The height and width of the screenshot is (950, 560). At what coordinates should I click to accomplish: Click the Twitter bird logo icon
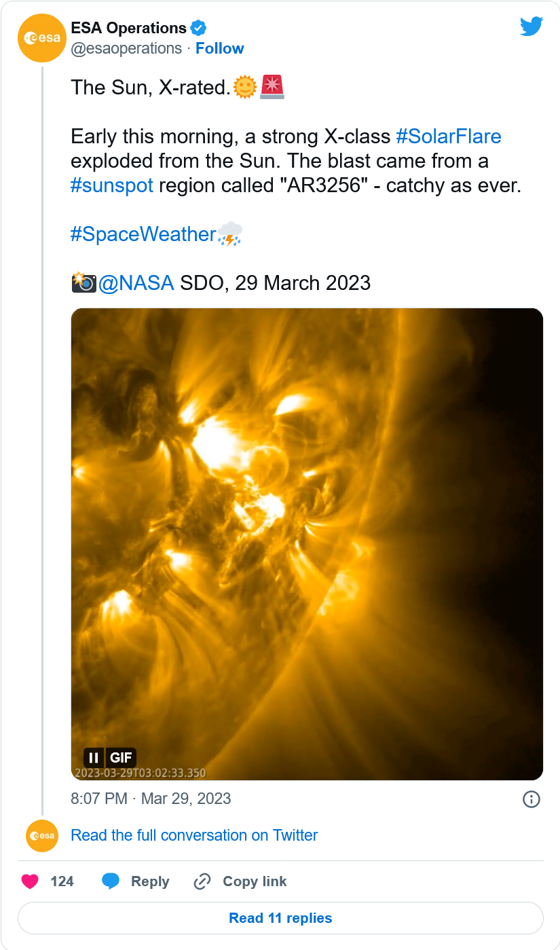(x=531, y=27)
